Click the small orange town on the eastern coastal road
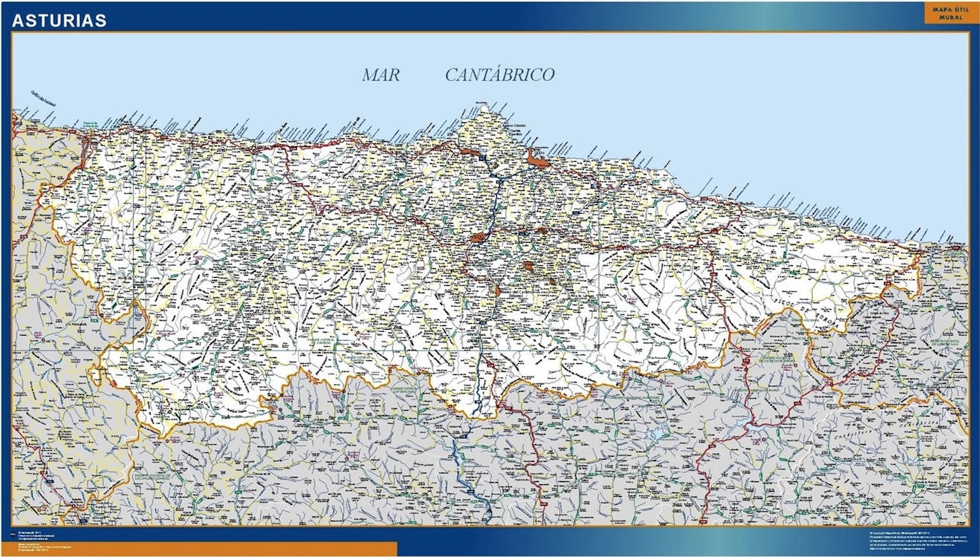The height and width of the screenshot is (557, 980). [714, 231]
